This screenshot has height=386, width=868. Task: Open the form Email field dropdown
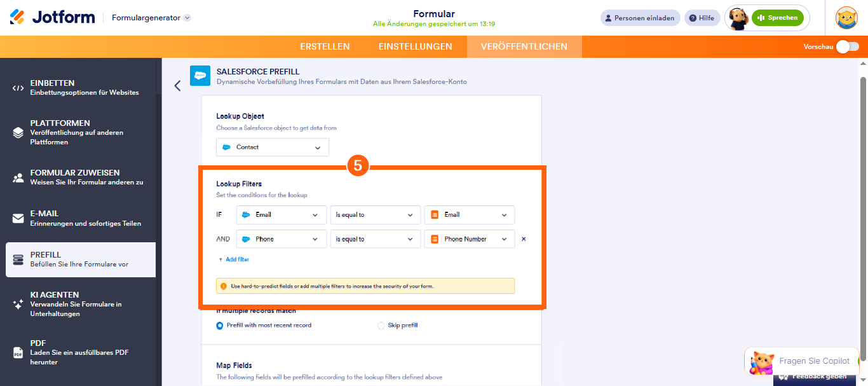(470, 215)
